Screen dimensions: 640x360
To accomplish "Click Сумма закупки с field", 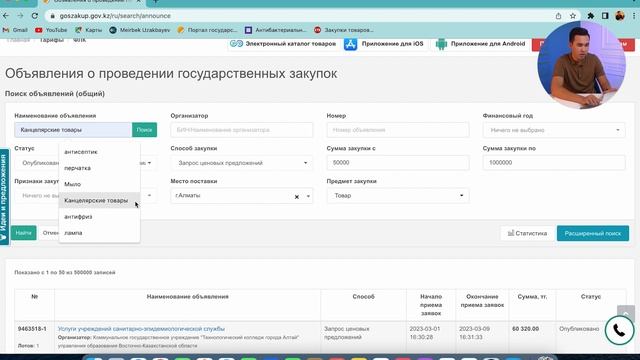I will coord(398,162).
